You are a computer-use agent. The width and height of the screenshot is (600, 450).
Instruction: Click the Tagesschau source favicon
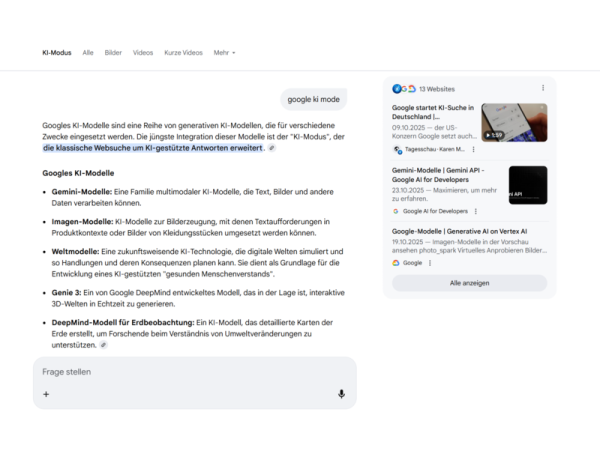397,150
